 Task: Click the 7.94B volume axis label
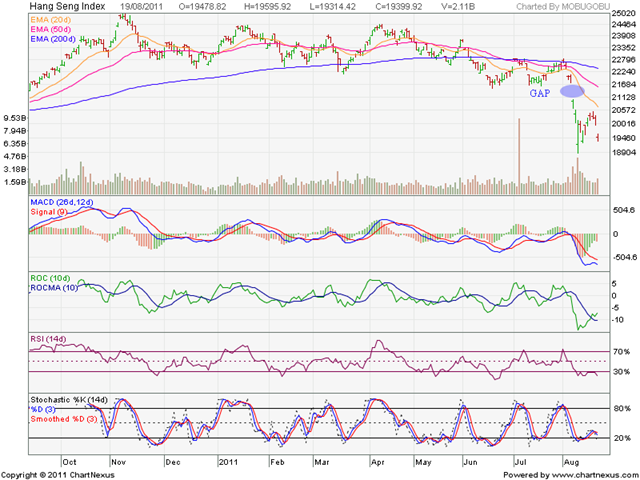[x=15, y=131]
